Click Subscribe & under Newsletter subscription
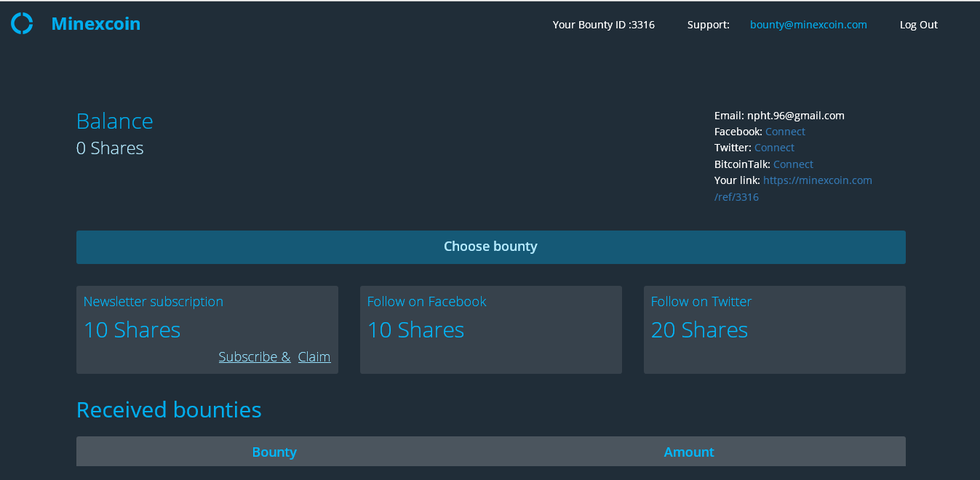This screenshot has height=480, width=980. (255, 357)
